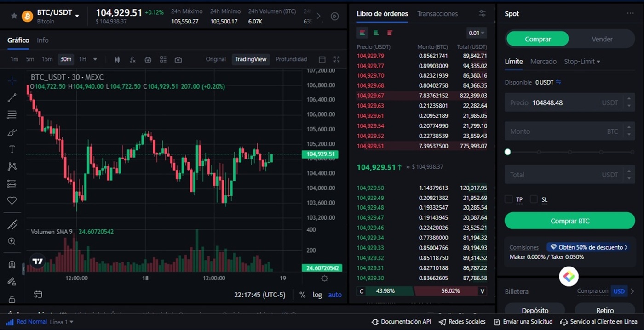This screenshot has width=644, height=330.
Task: Open chart layout grid options
Action: click(163, 59)
